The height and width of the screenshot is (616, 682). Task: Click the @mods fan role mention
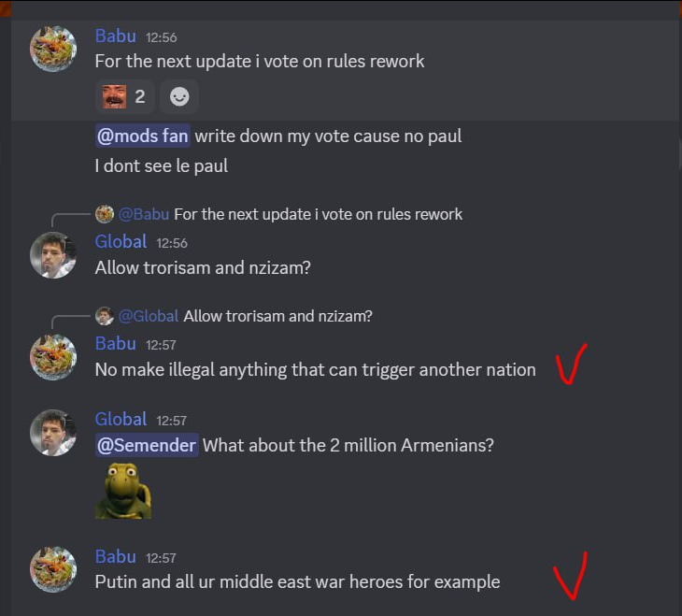(143, 136)
